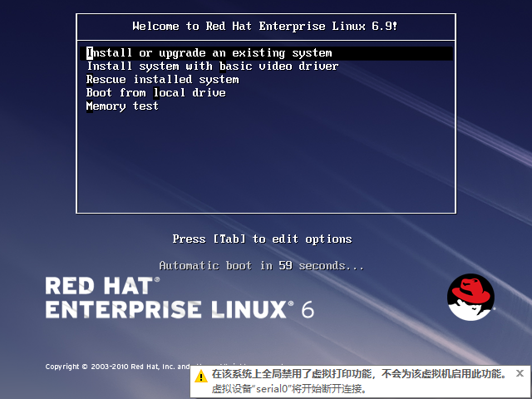
Task: Close the virtual printing notification
Action: 520,373
